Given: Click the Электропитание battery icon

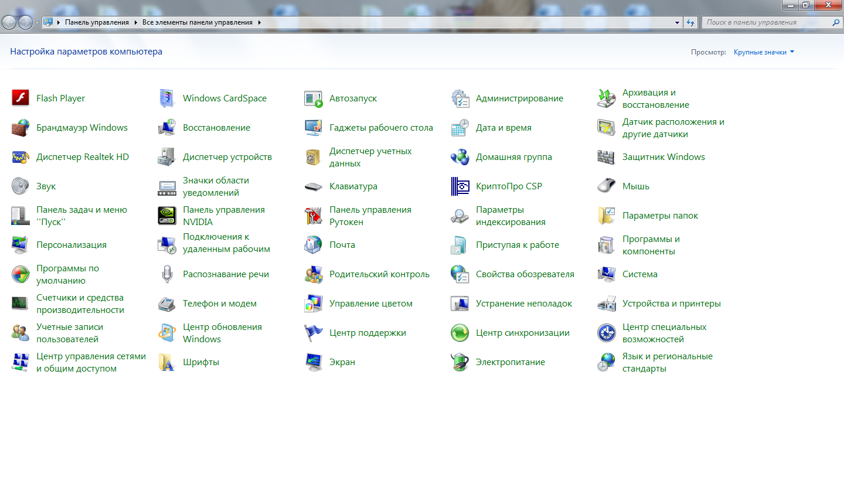Looking at the screenshot, I should pos(460,362).
